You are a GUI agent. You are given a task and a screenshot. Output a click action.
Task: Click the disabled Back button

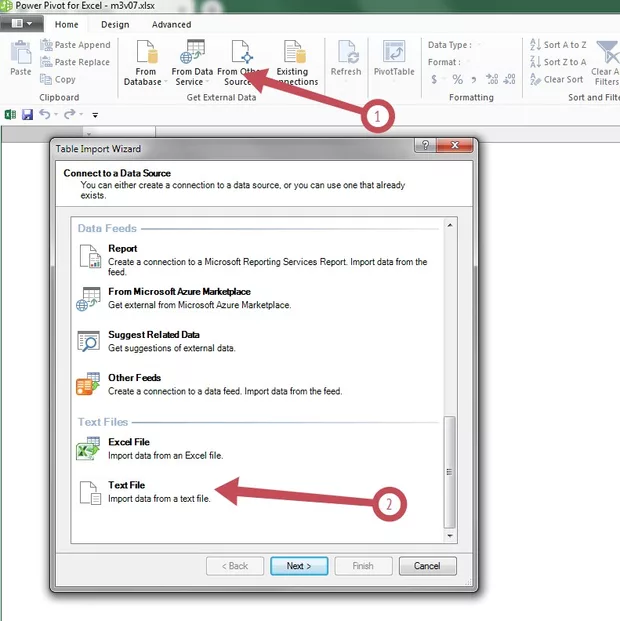235,566
